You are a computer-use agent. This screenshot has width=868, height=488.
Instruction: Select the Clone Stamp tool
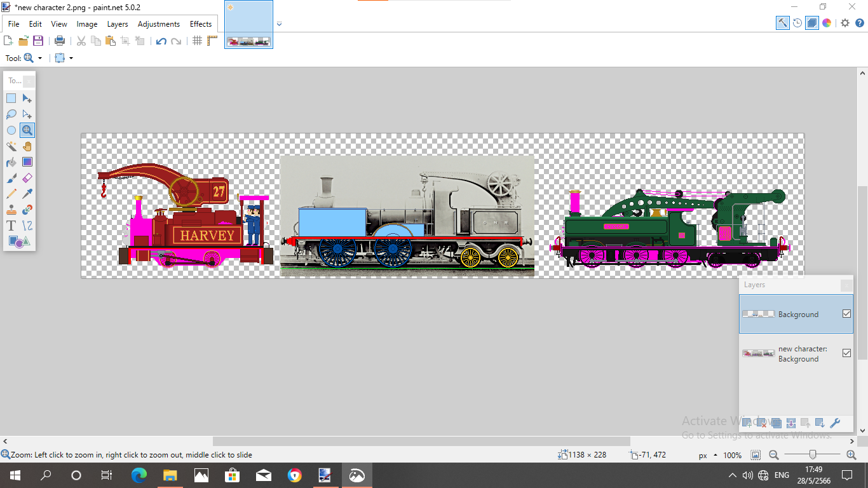[x=11, y=210]
